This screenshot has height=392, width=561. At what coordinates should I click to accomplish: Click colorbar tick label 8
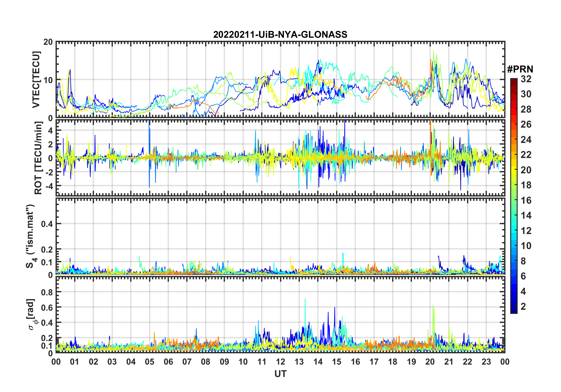click(x=523, y=261)
